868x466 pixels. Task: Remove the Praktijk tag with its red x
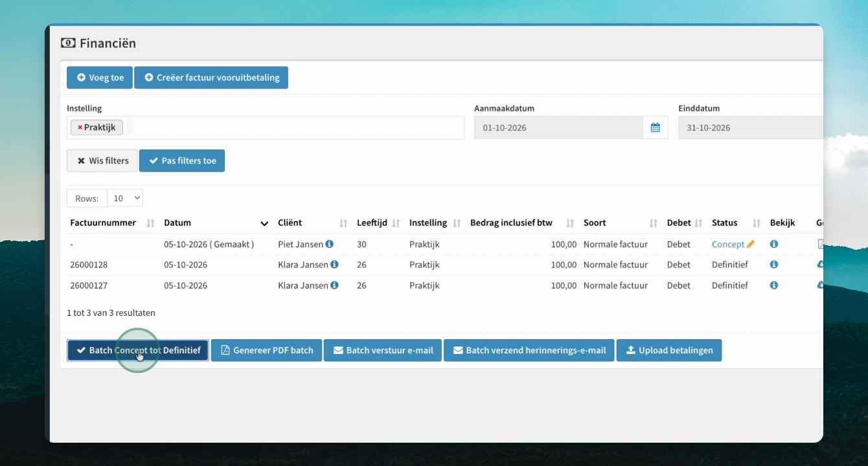[80, 128]
